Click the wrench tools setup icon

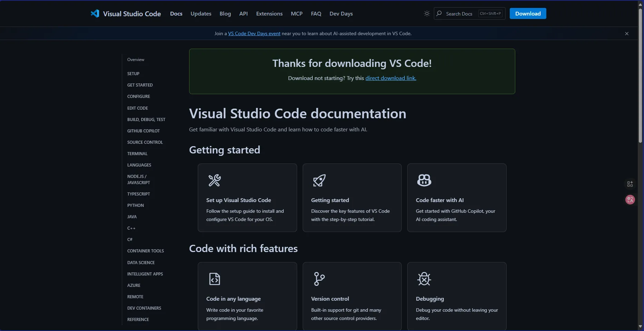[x=214, y=180]
